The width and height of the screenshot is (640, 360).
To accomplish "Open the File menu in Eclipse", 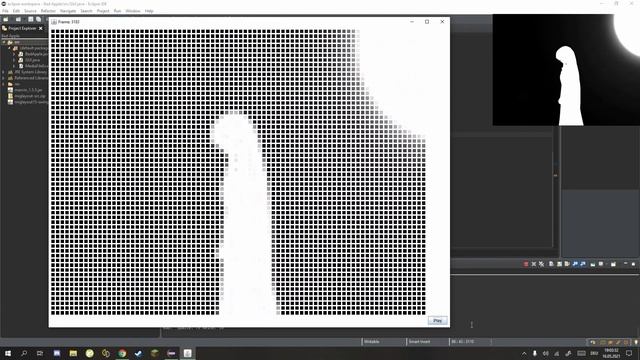I will (5, 11).
